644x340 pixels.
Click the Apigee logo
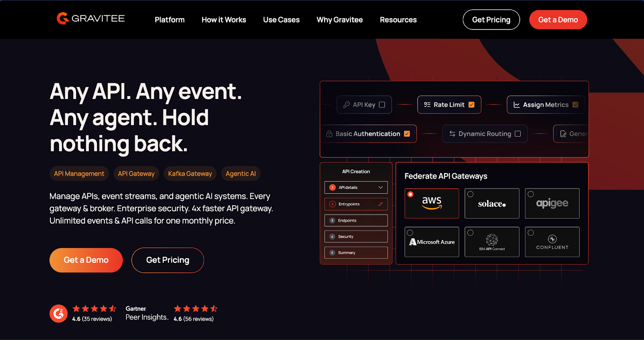pyautogui.click(x=552, y=203)
